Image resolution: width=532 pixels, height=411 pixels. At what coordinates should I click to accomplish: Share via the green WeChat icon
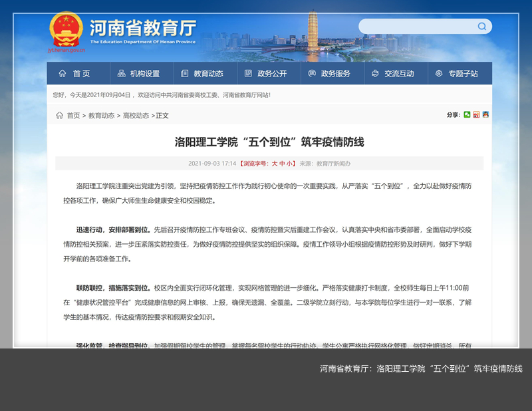[x=467, y=115]
